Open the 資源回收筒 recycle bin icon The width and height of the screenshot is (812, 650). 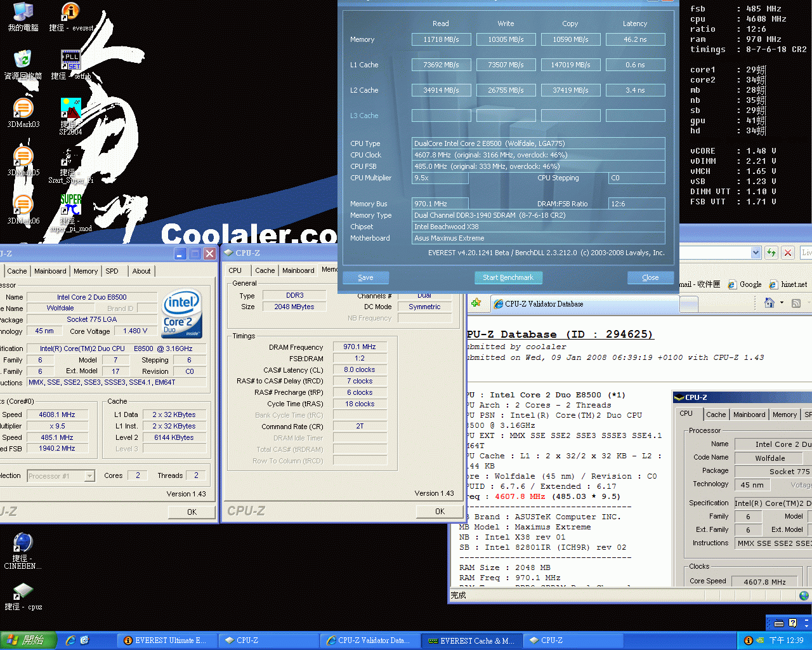[x=23, y=65]
